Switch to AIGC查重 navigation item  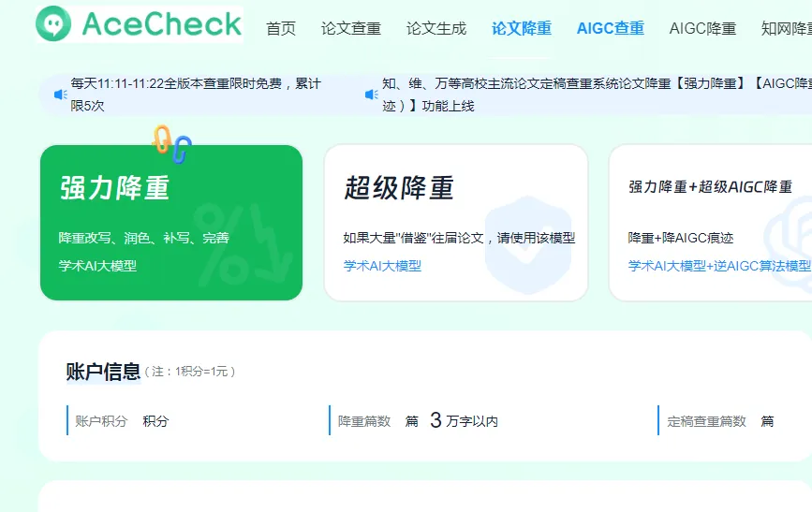pyautogui.click(x=611, y=28)
